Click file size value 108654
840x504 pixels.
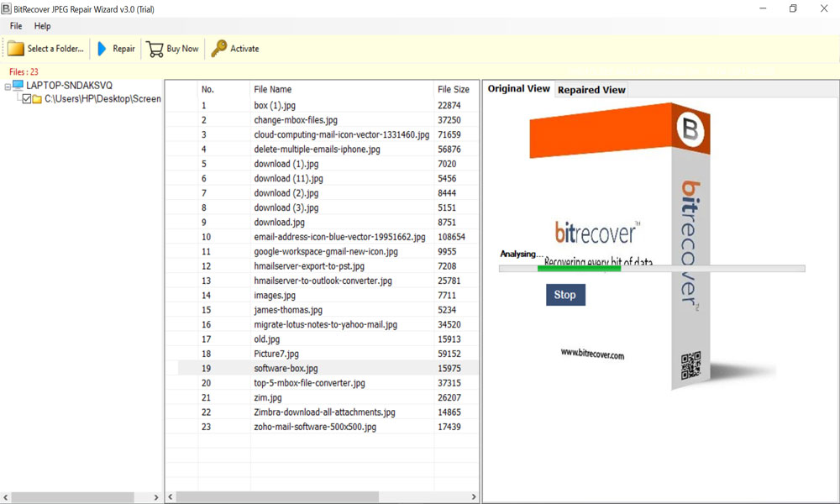pos(452,237)
